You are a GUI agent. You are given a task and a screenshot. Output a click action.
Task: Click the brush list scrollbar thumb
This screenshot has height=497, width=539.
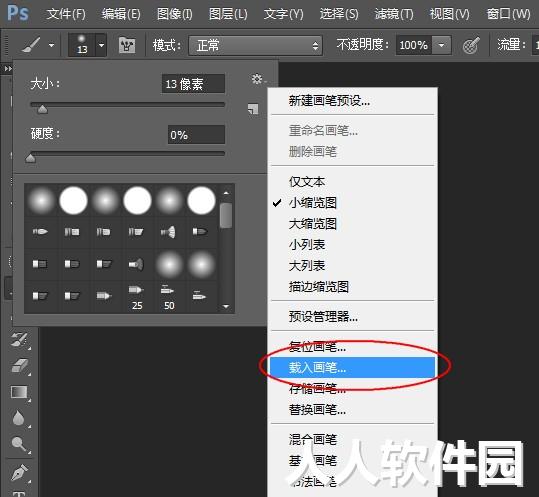(226, 215)
